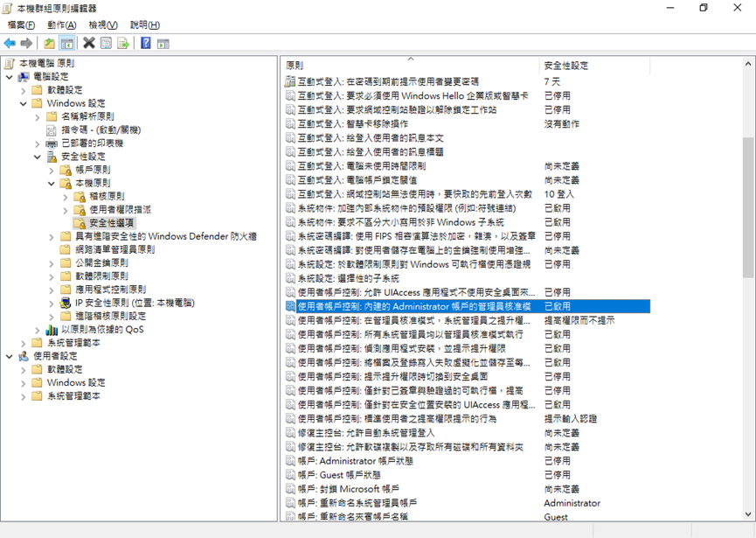
Task: Expand 軟體設定 under 電腦設定
Action: (x=23, y=90)
